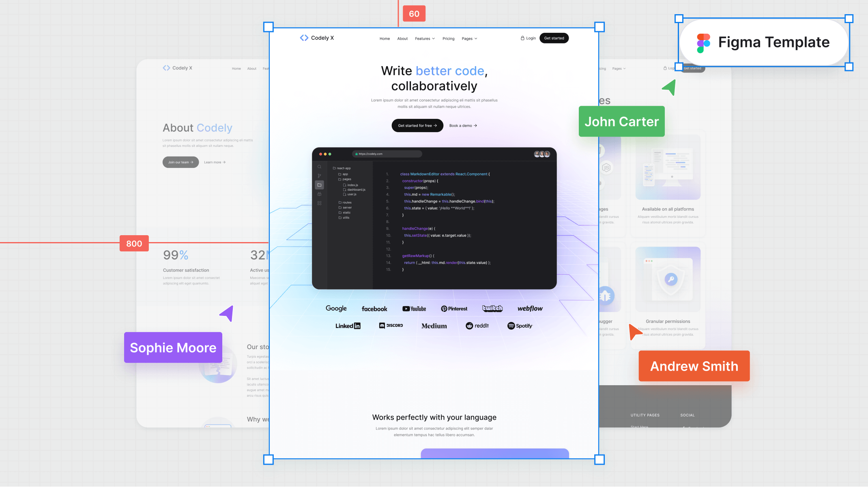Click Home menu item in navigation bar

click(385, 38)
